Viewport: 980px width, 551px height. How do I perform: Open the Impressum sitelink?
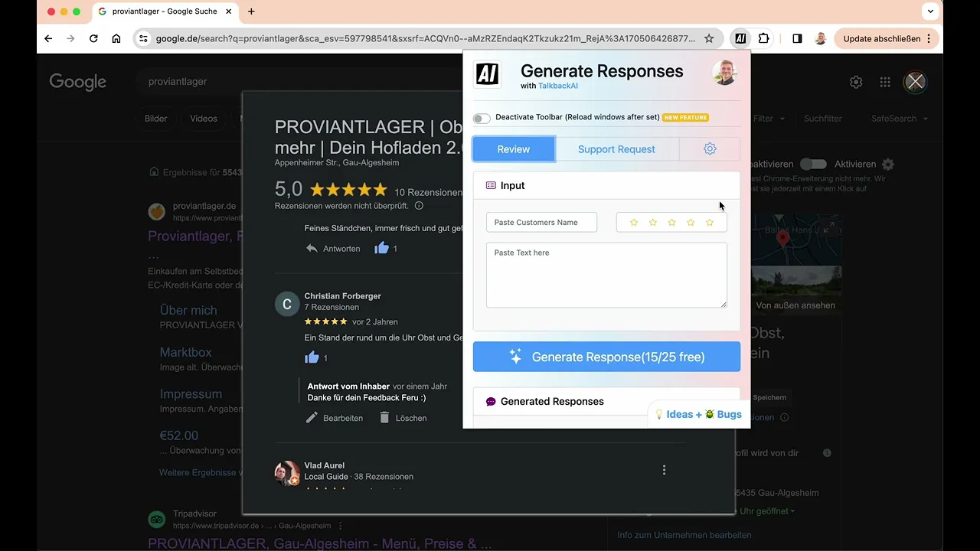191,394
